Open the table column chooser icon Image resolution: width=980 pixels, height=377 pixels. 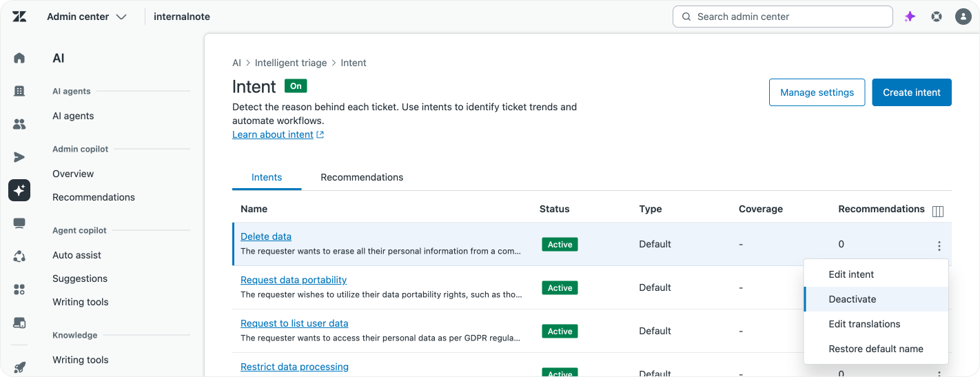937,212
